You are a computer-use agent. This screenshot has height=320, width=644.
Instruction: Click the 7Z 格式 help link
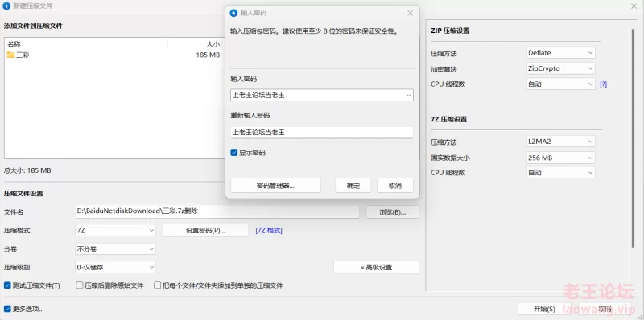pos(269,231)
